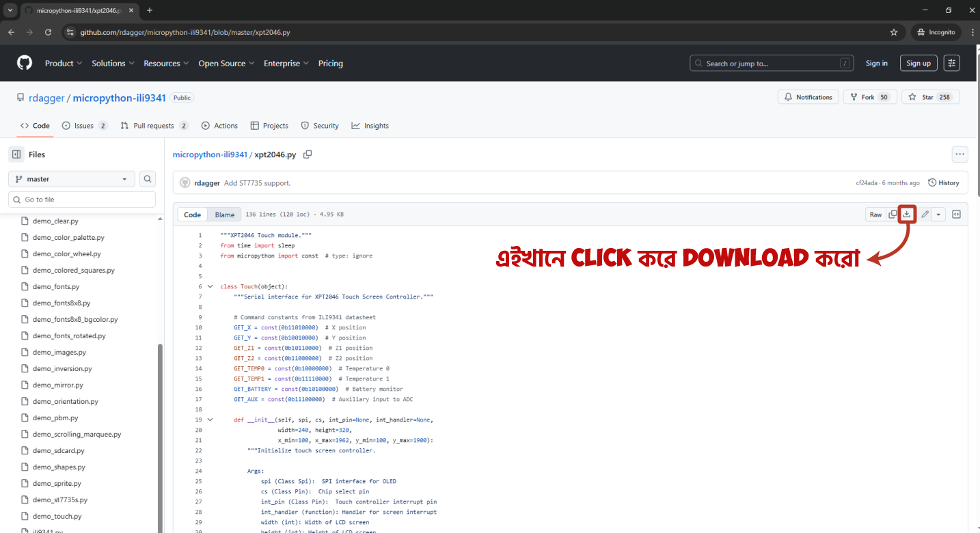Go back with the browser back arrow
Viewport: 980px width, 533px height.
(11, 32)
